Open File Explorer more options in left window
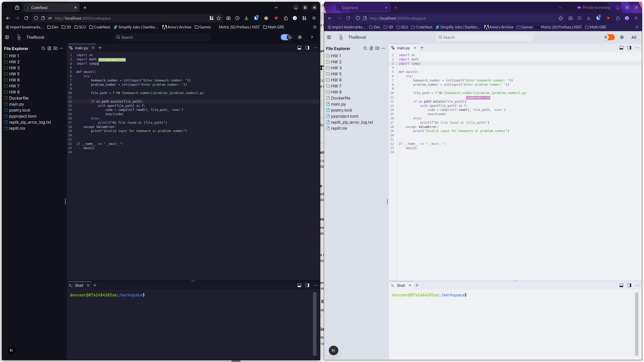This screenshot has width=644, height=362. pyautogui.click(x=61, y=48)
